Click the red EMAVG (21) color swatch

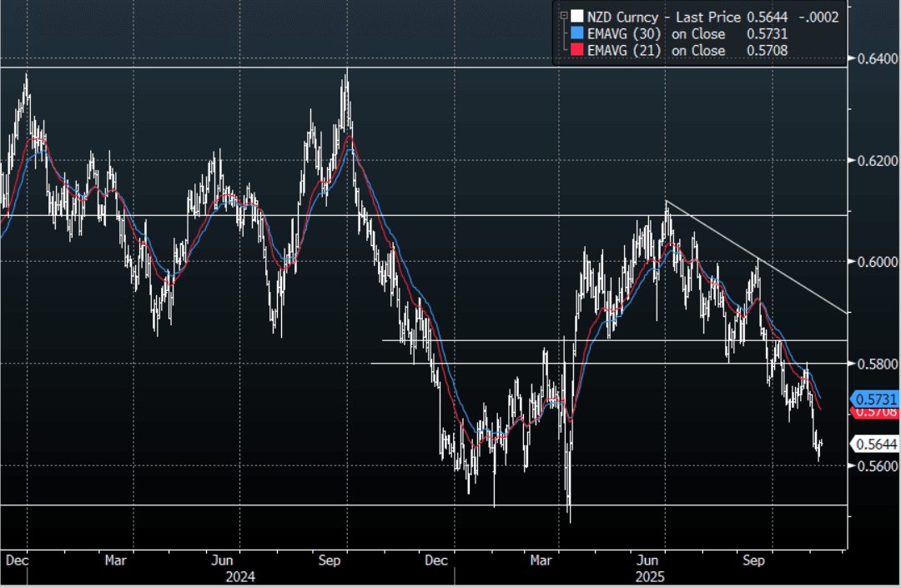[x=577, y=50]
